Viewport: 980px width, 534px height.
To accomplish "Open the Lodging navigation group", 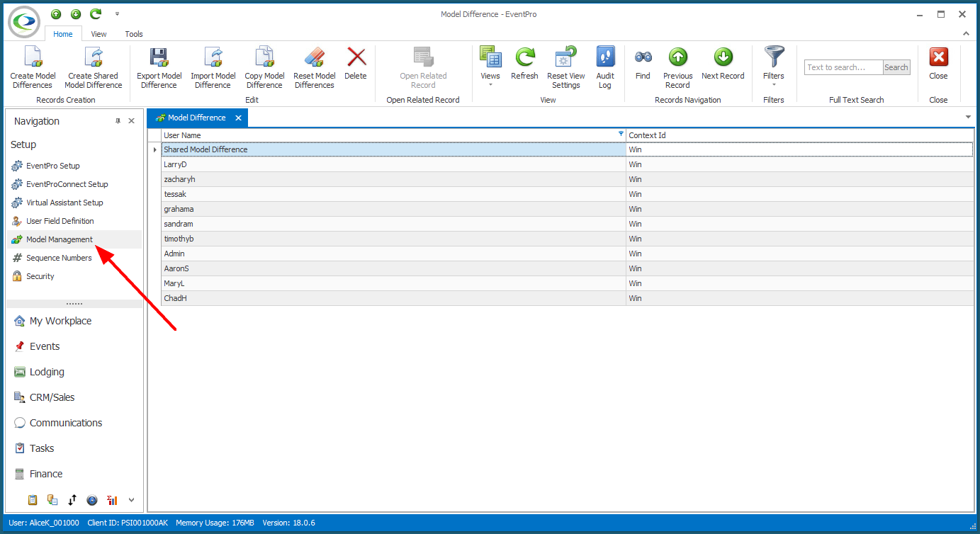I will click(74, 372).
